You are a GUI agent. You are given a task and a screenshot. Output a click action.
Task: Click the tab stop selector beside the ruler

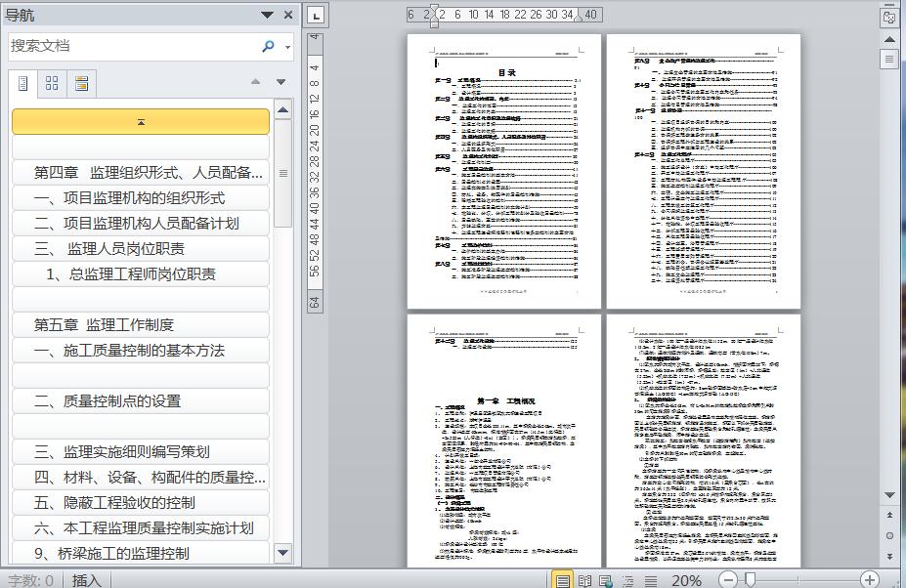[316, 16]
